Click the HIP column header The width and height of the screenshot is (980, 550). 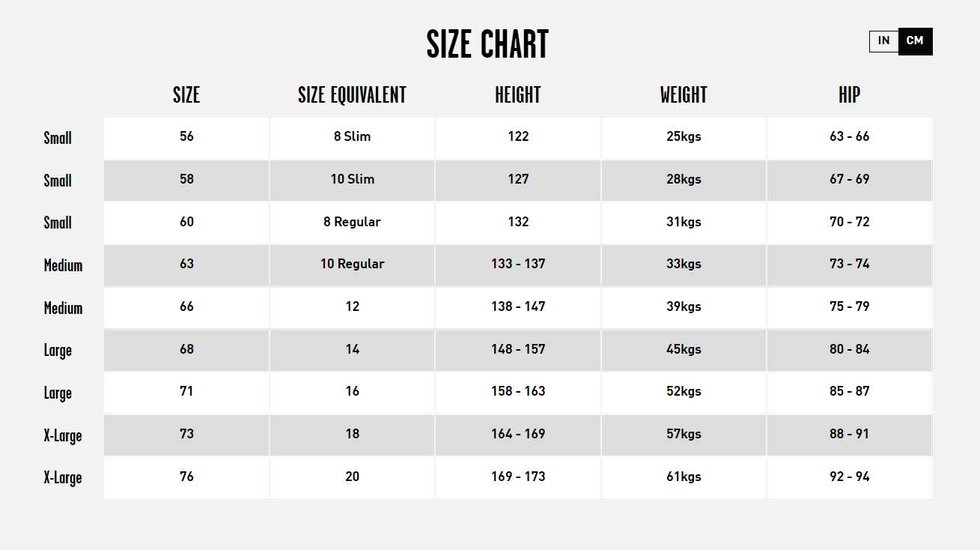pos(849,95)
